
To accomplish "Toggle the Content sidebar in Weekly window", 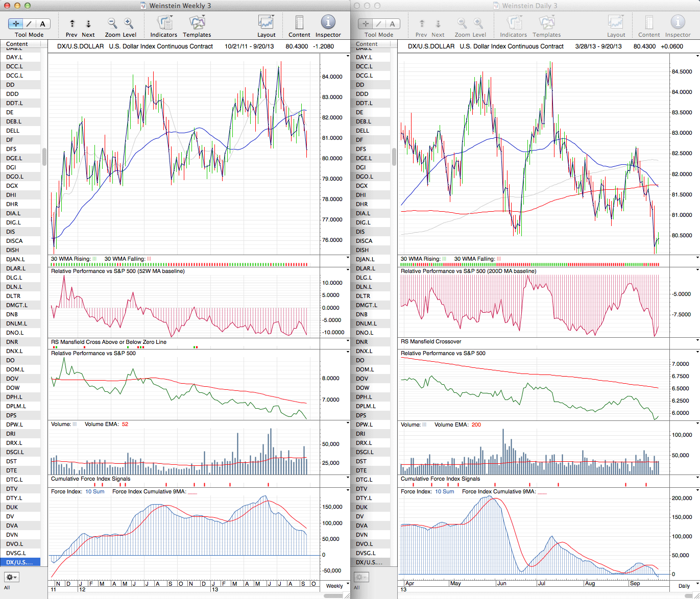I will (x=299, y=23).
